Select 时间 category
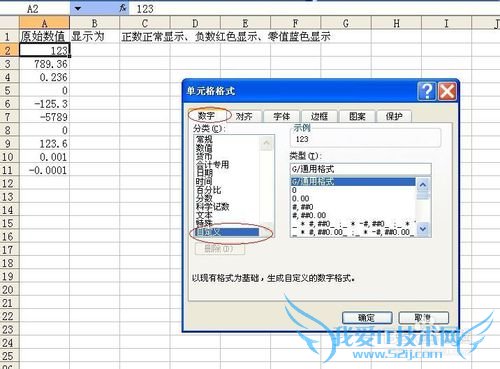Screen dimensions: 500x369 tap(204, 181)
